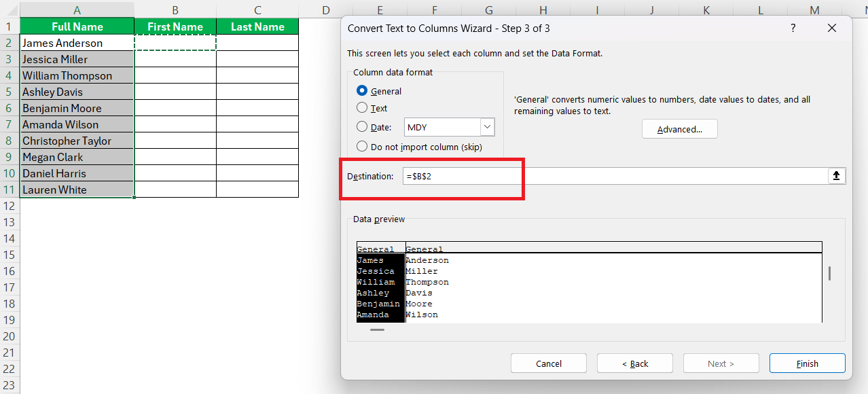Image resolution: width=868 pixels, height=394 pixels.
Task: Select column D header
Action: pos(325,10)
